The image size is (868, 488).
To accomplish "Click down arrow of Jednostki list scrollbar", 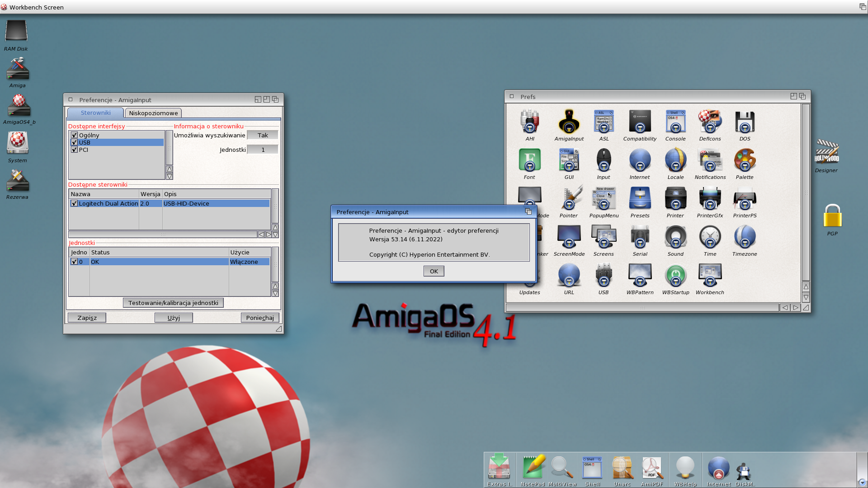I will (x=275, y=293).
